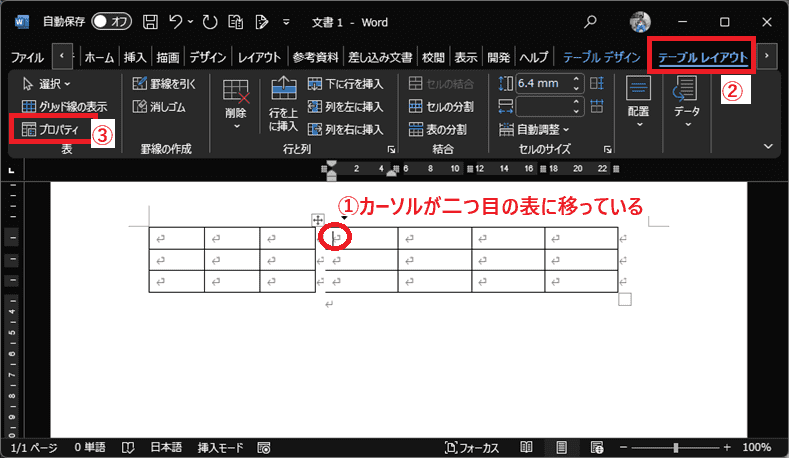Click 下に行を挿入 button
789x458 pixels.
point(346,84)
